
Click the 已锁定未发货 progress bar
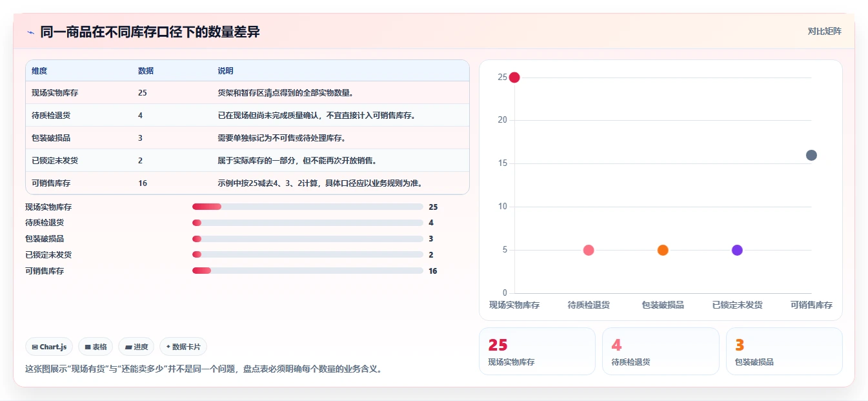(308, 254)
